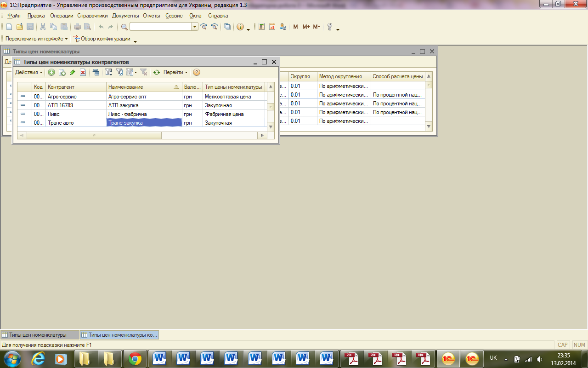
Task: Click the user parameters icon
Action: pos(283,27)
